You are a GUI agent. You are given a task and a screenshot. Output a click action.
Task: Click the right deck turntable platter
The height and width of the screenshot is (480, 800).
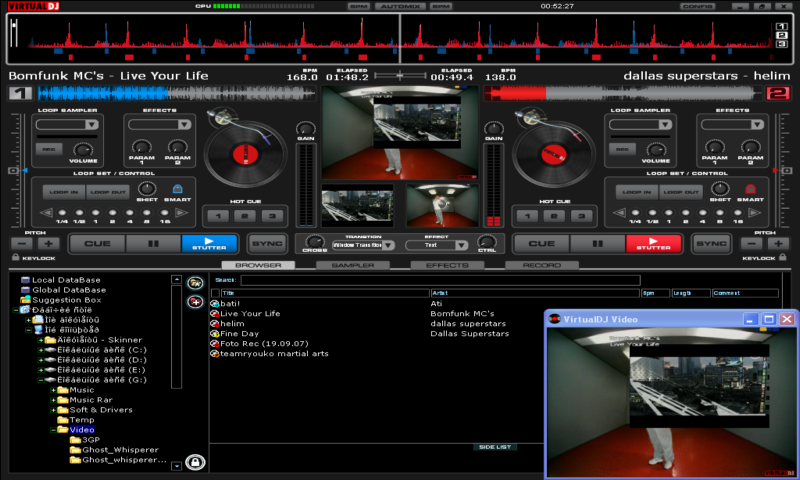click(554, 154)
